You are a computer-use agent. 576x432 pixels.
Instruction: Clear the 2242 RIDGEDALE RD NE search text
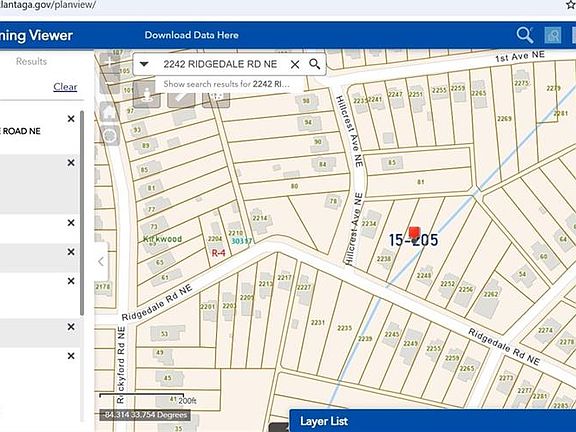click(x=295, y=64)
